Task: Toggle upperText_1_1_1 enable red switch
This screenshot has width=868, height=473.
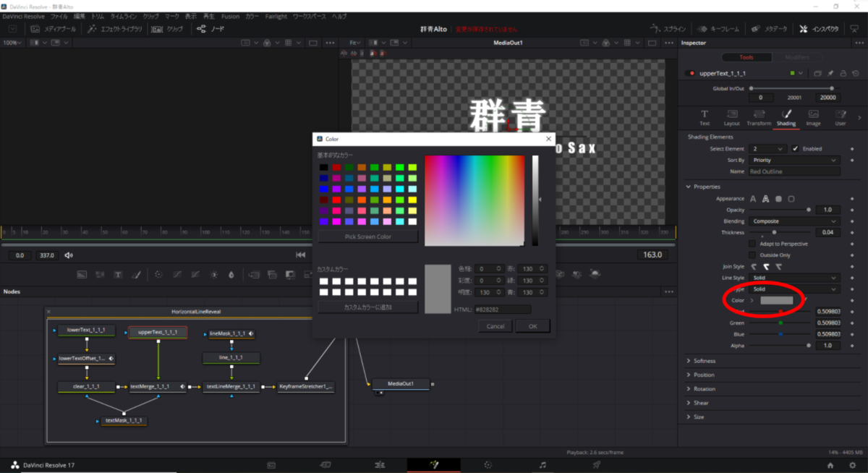Action: click(x=691, y=73)
